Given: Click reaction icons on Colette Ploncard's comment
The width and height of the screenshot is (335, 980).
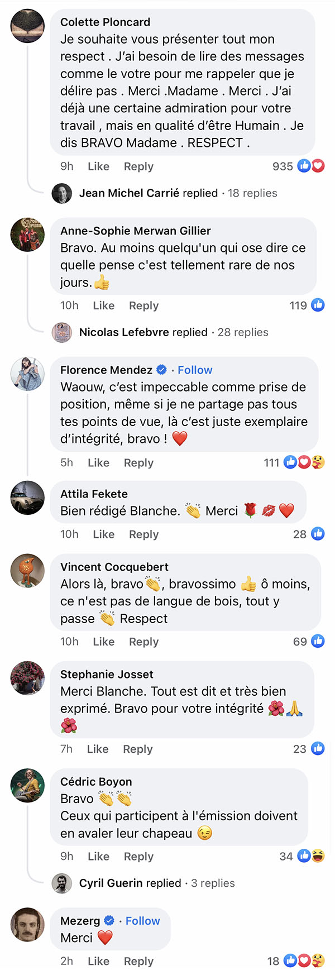Looking at the screenshot, I should (311, 166).
